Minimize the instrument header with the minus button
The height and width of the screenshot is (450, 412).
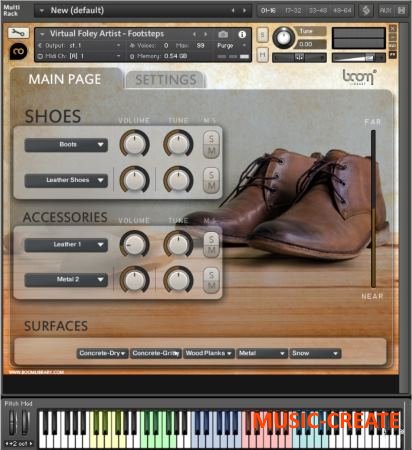pyautogui.click(x=393, y=37)
